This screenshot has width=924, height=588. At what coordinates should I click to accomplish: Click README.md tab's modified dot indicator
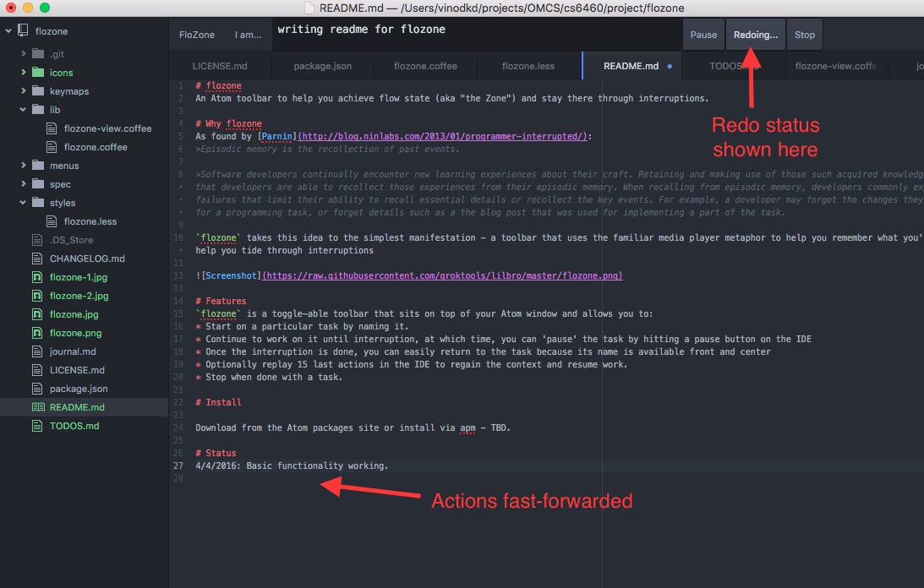pyautogui.click(x=670, y=67)
